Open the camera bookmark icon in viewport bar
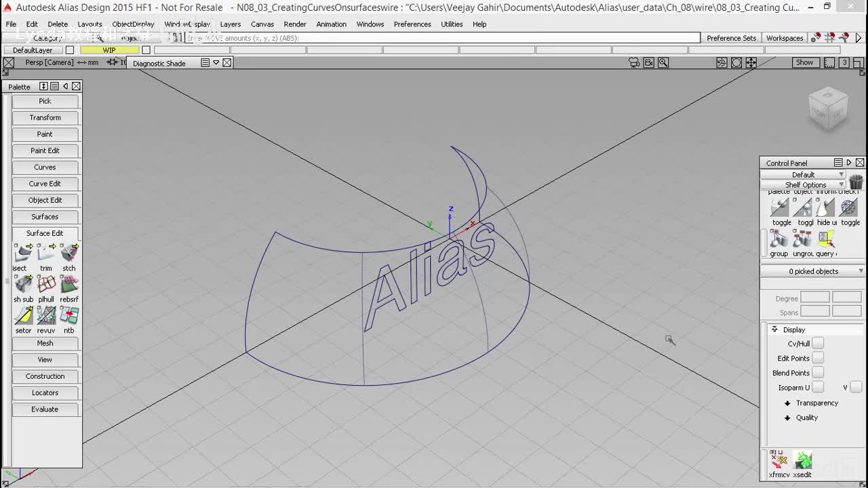Viewport: 868px width, 488px height. (x=634, y=62)
